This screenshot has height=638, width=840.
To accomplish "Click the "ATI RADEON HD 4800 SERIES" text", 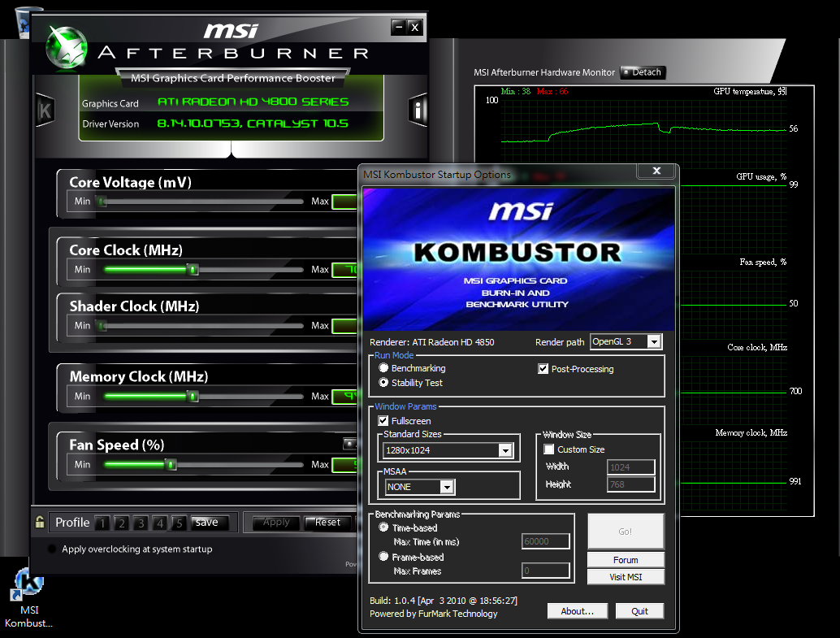I will (x=253, y=102).
